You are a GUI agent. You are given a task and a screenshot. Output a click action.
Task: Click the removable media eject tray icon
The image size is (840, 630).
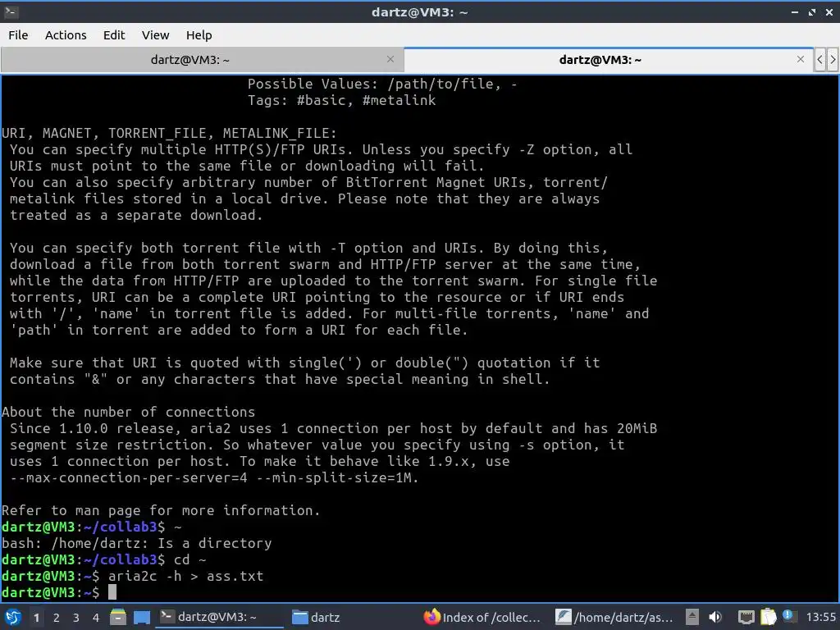[x=692, y=617]
